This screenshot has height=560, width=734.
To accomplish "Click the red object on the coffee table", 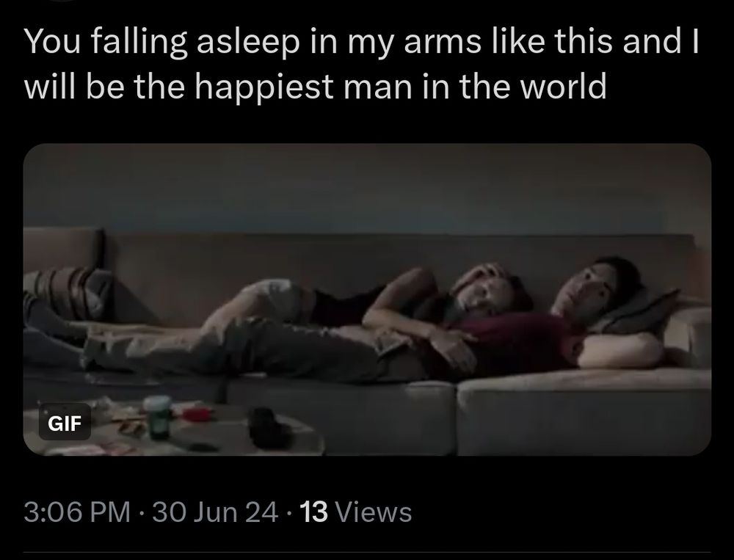I will tap(197, 414).
